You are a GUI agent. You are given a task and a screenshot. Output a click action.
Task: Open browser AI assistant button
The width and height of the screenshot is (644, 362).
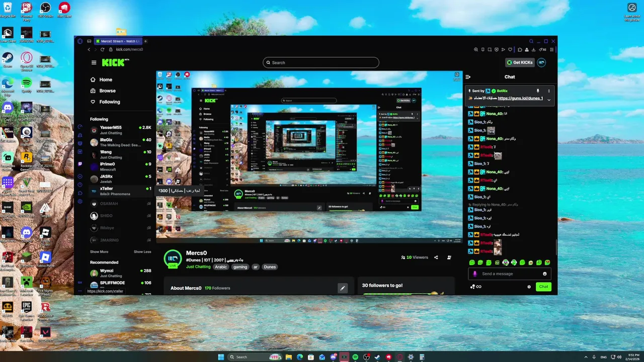coord(542,49)
